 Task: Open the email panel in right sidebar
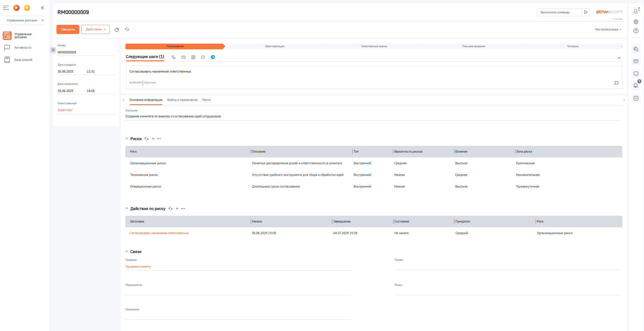coord(636,61)
